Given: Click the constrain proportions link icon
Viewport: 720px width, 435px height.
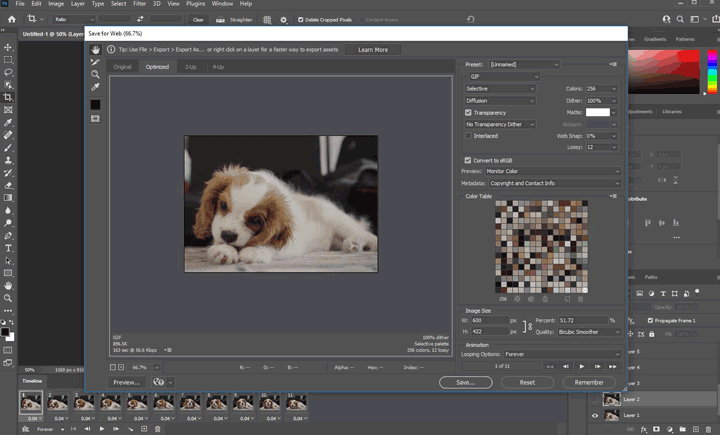Looking at the screenshot, I should click(x=528, y=326).
